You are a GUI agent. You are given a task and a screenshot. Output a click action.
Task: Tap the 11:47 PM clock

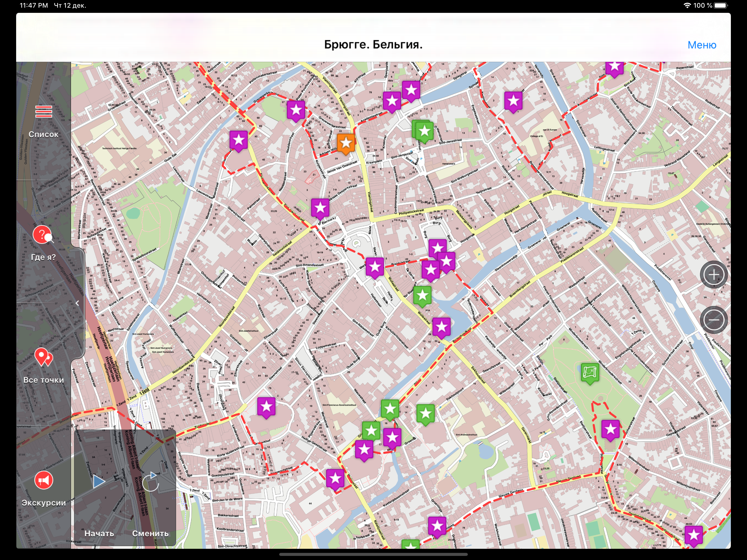(x=34, y=5)
